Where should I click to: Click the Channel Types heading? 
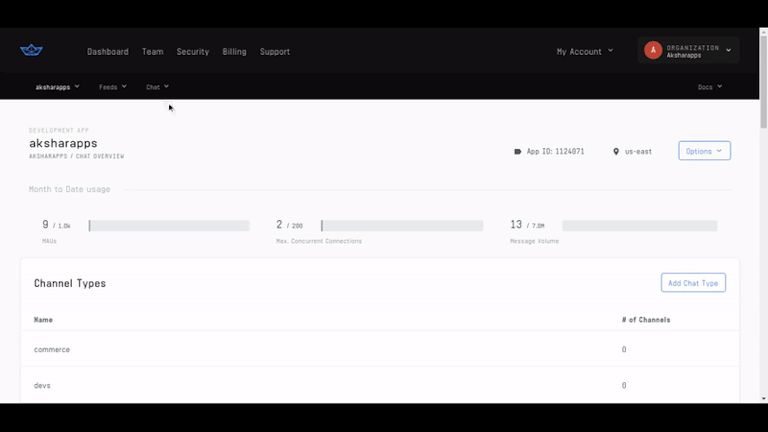point(70,283)
